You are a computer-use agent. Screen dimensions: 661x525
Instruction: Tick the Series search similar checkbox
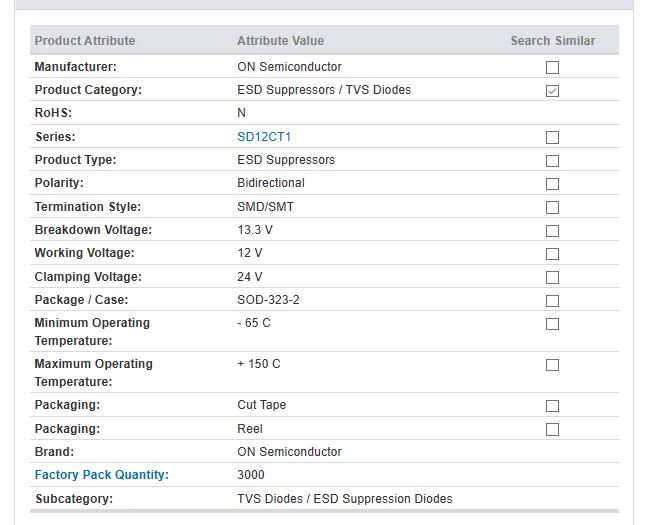click(x=552, y=137)
